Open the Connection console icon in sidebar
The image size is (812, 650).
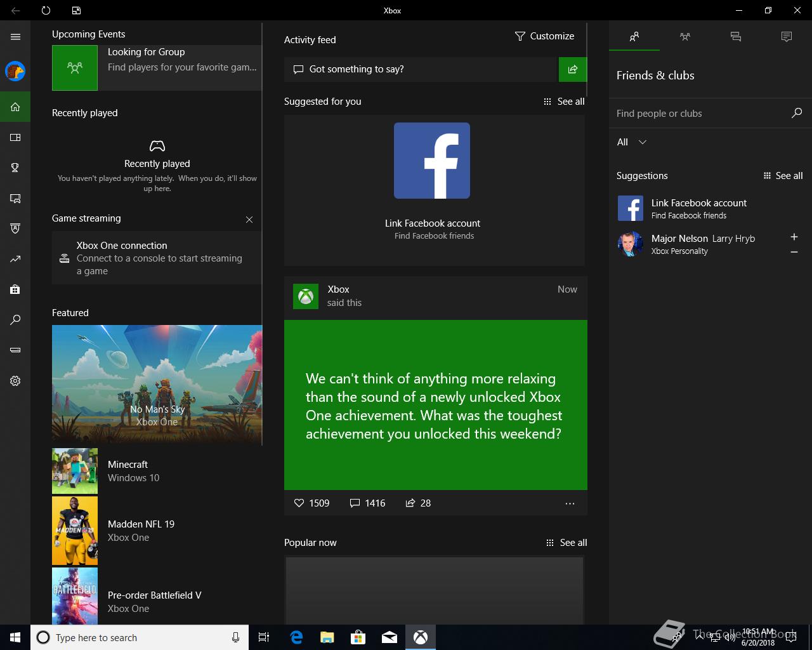(x=15, y=350)
